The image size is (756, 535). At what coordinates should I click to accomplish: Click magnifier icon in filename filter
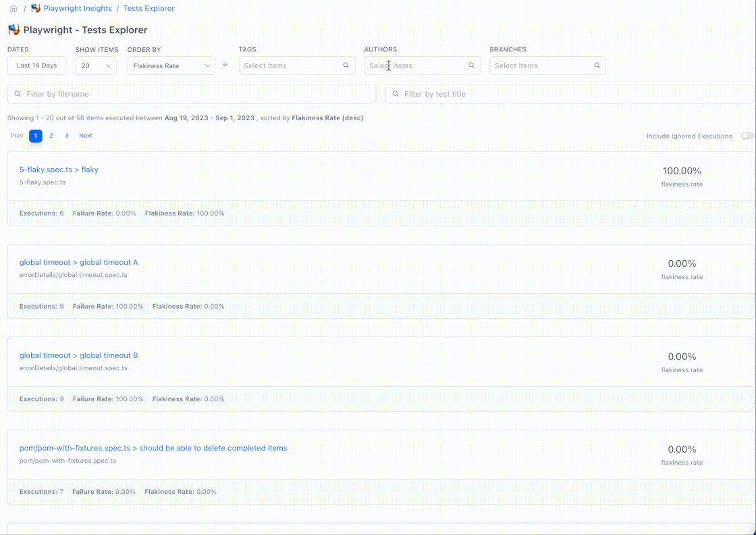pyautogui.click(x=18, y=94)
